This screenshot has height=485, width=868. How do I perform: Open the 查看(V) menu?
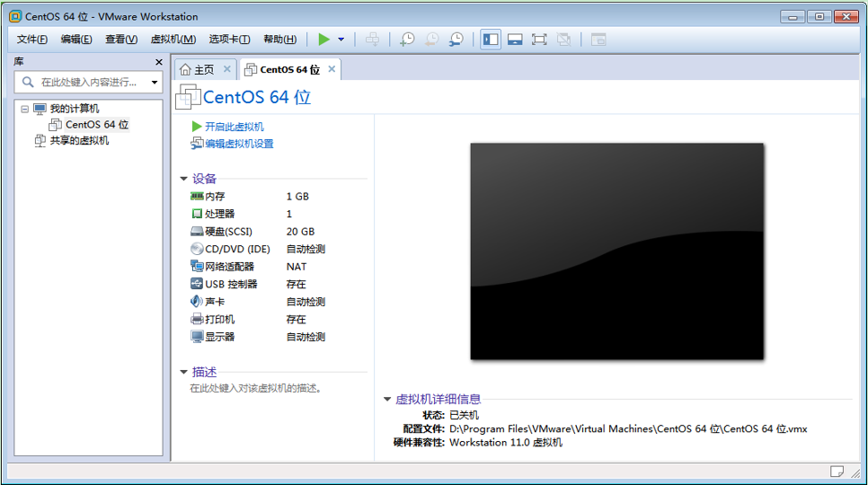pos(121,40)
